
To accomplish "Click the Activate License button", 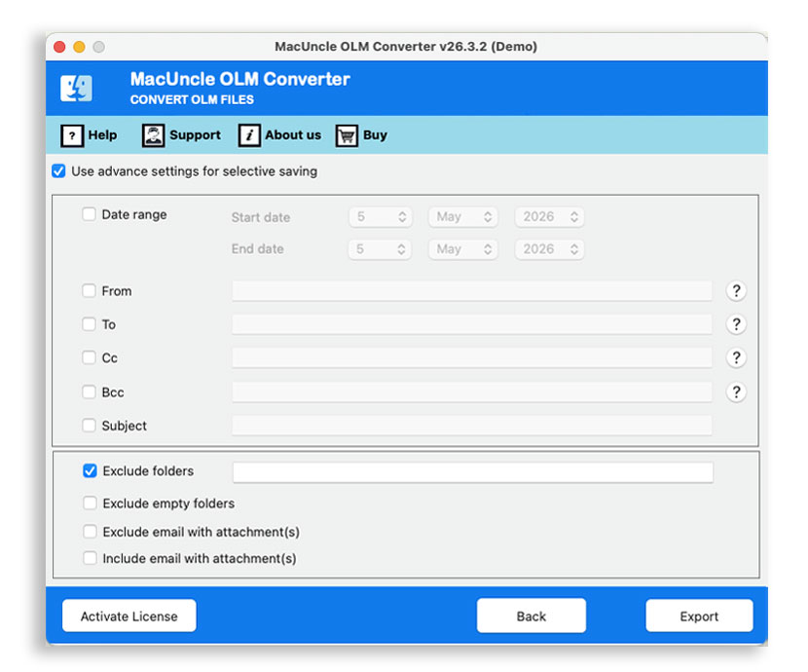I will [x=129, y=616].
